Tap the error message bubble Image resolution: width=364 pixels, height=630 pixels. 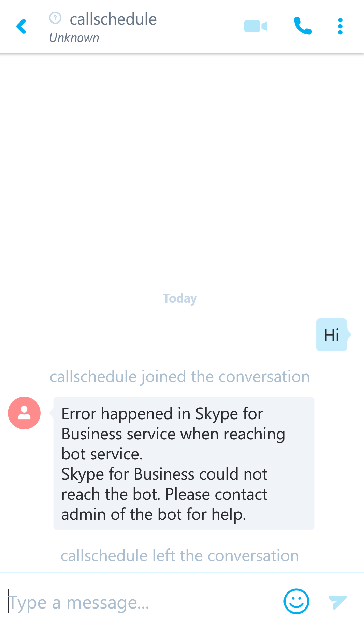click(184, 464)
